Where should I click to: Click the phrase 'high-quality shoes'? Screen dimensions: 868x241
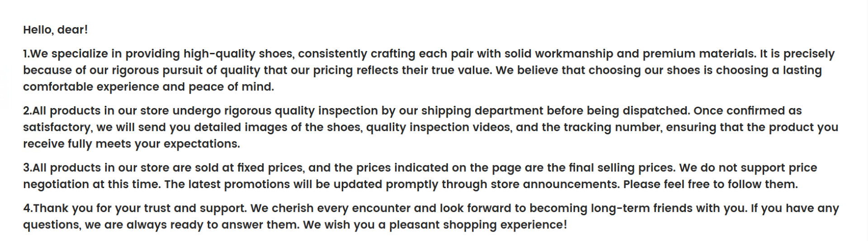point(239,54)
